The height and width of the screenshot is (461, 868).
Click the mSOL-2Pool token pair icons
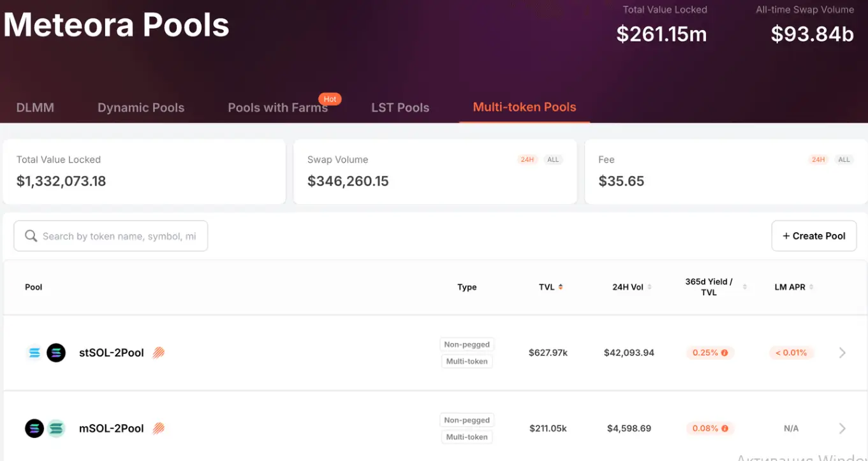(x=45, y=428)
